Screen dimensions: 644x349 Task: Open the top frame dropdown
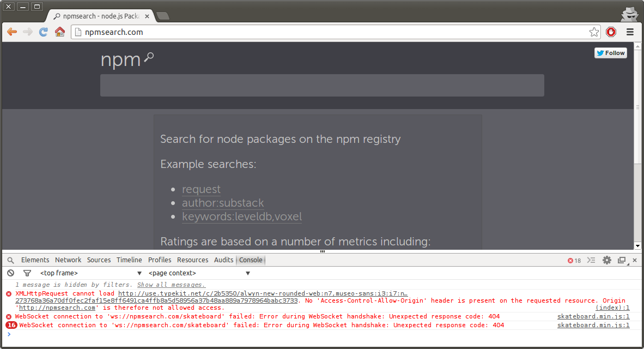point(90,273)
